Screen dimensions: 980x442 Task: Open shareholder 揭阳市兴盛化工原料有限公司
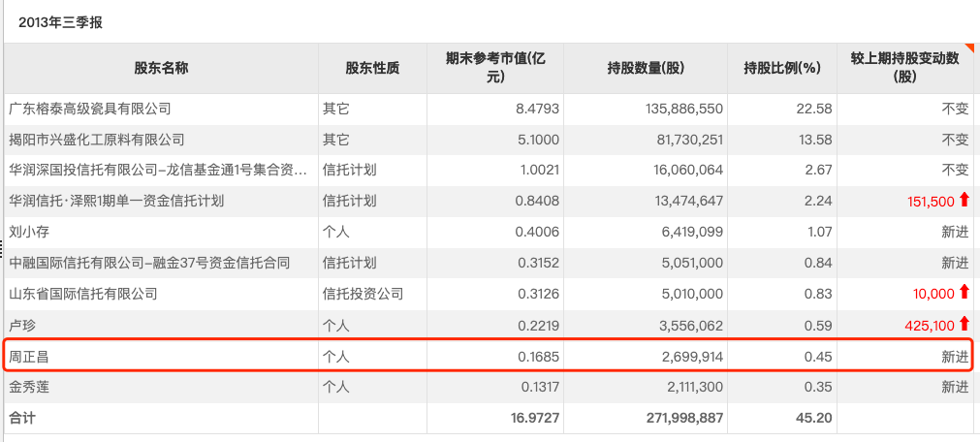[97, 140]
